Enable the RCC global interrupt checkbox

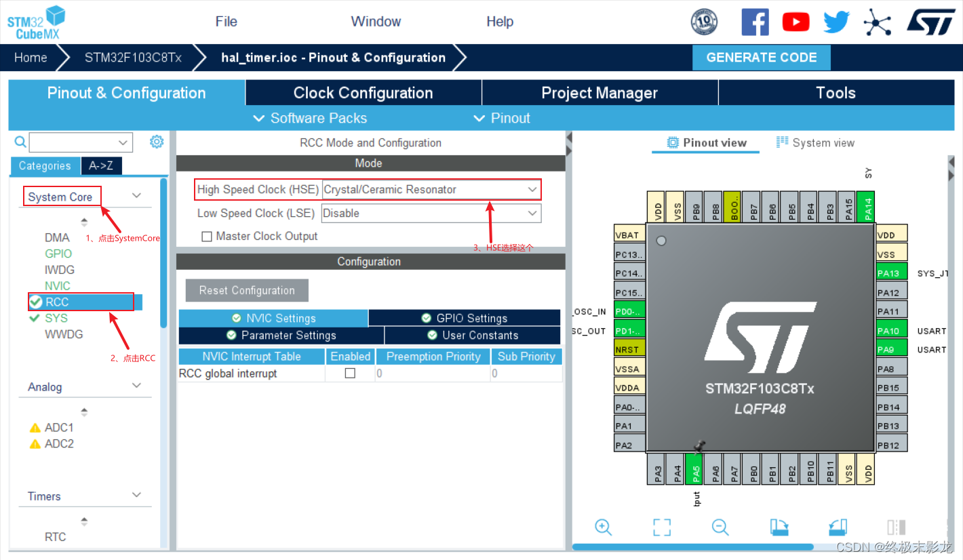(x=350, y=373)
